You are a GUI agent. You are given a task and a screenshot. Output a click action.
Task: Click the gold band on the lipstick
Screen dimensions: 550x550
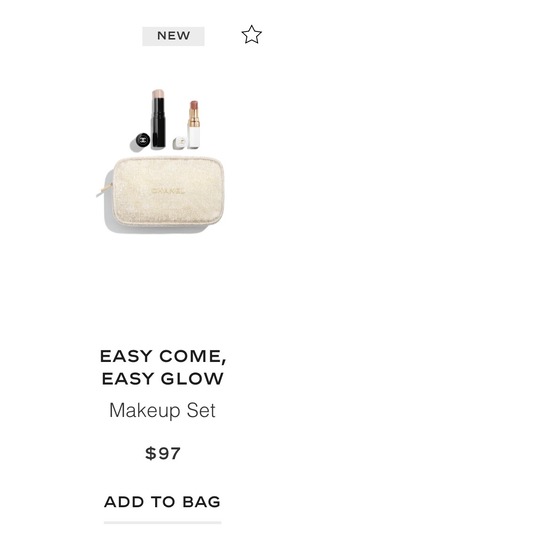click(x=194, y=118)
